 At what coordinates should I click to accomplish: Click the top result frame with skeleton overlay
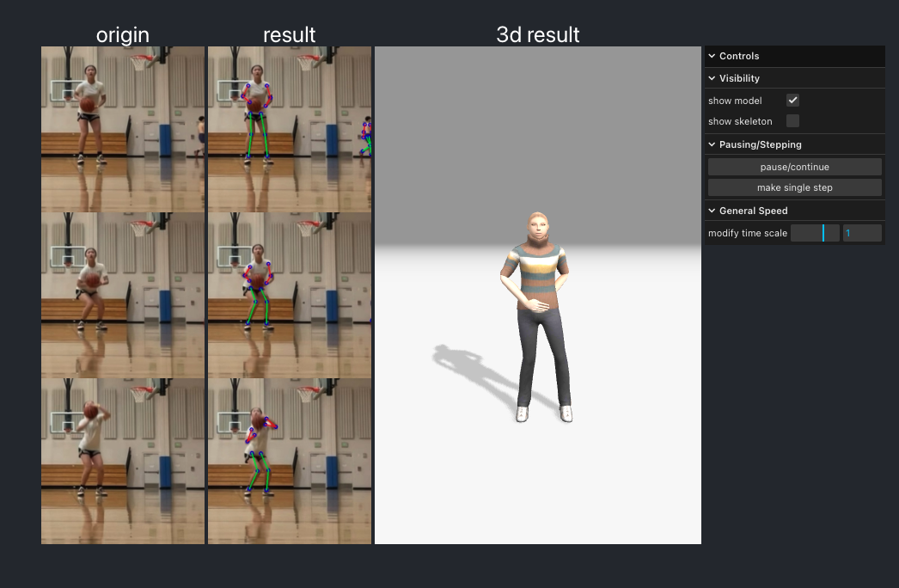tap(289, 129)
